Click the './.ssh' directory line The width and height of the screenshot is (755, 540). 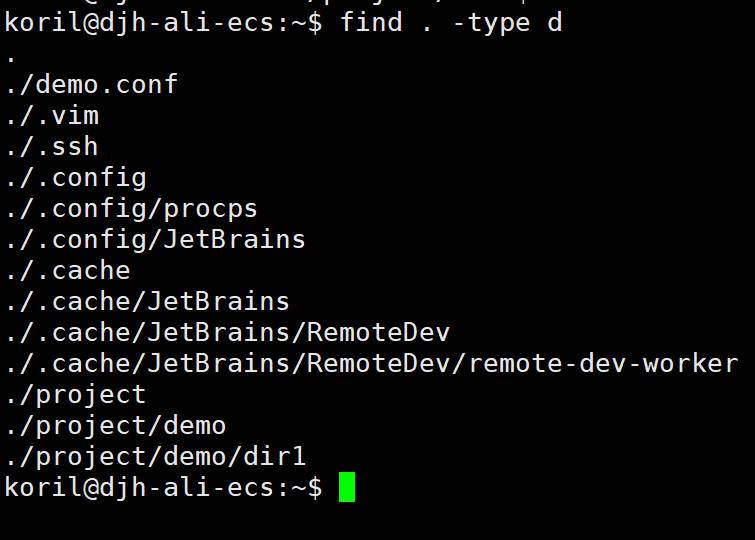51,146
